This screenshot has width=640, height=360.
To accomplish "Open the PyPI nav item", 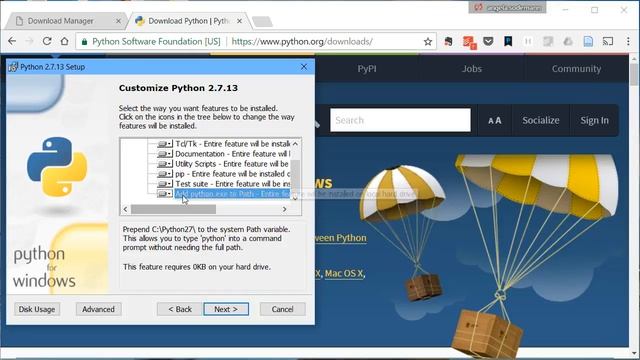I will (367, 69).
